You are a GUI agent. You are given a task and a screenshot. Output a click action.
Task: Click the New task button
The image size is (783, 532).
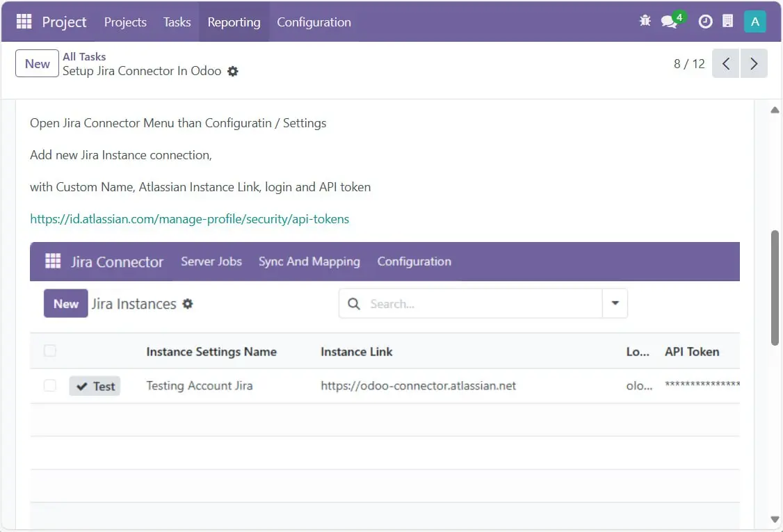tap(37, 64)
